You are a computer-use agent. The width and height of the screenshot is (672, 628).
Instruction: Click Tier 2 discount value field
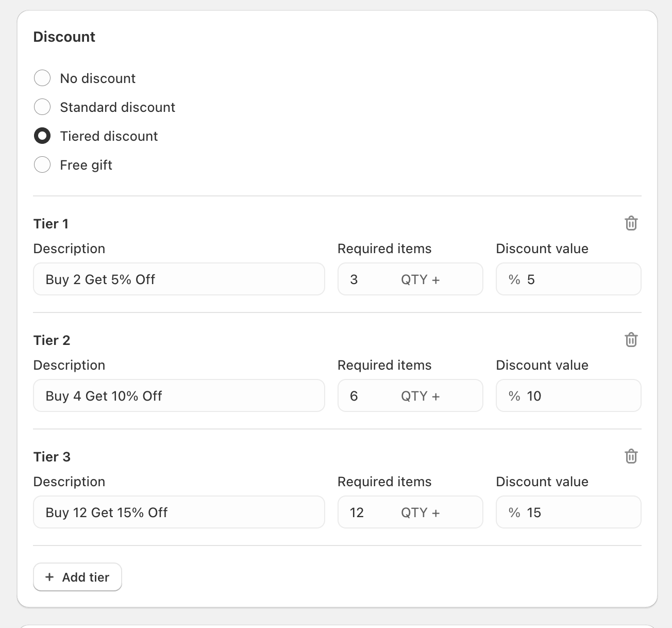(577, 396)
